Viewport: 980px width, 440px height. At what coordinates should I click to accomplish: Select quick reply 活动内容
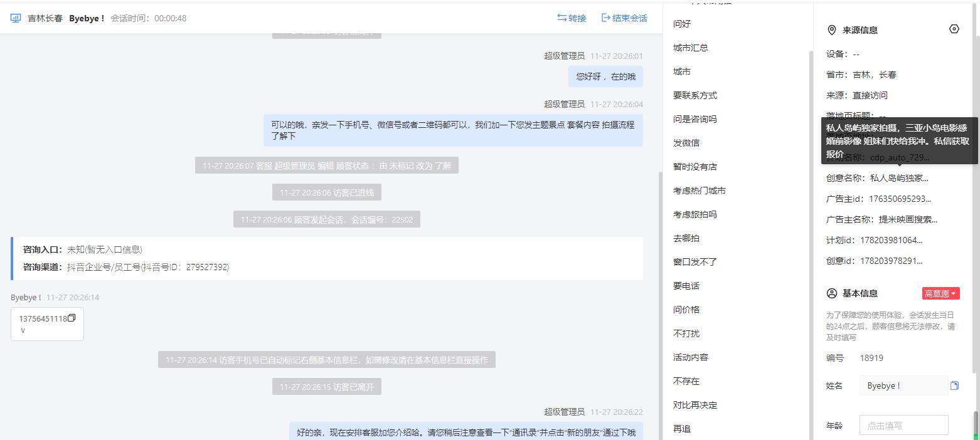tap(691, 357)
